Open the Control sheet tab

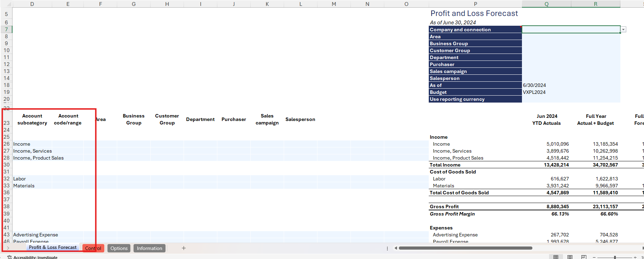pos(93,248)
